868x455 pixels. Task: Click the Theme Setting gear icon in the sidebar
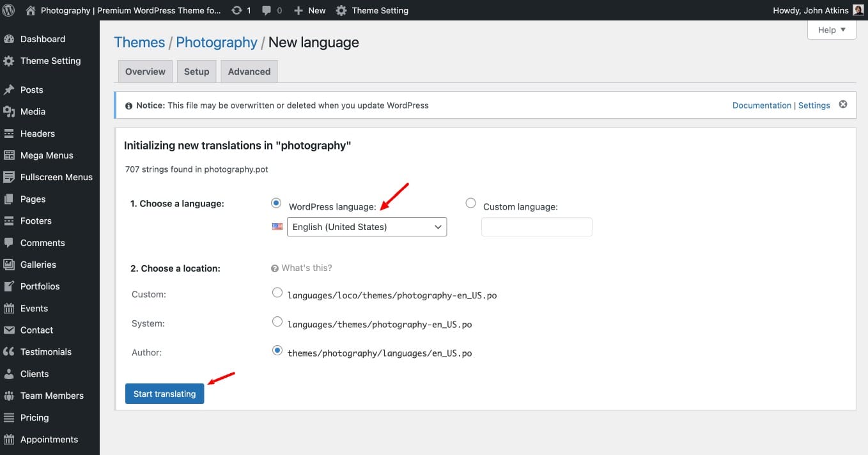pos(9,61)
